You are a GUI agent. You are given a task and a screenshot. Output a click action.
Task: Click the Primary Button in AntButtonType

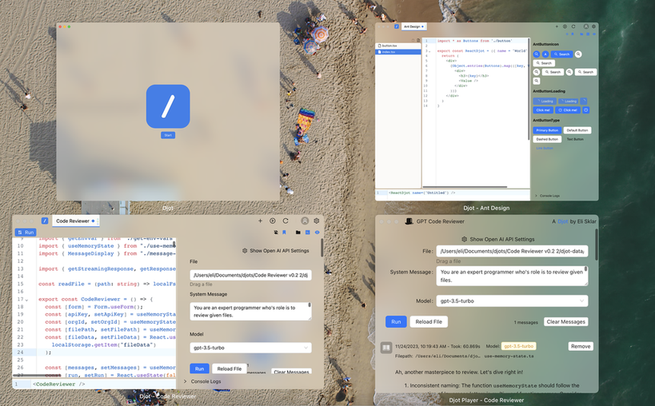pyautogui.click(x=547, y=130)
